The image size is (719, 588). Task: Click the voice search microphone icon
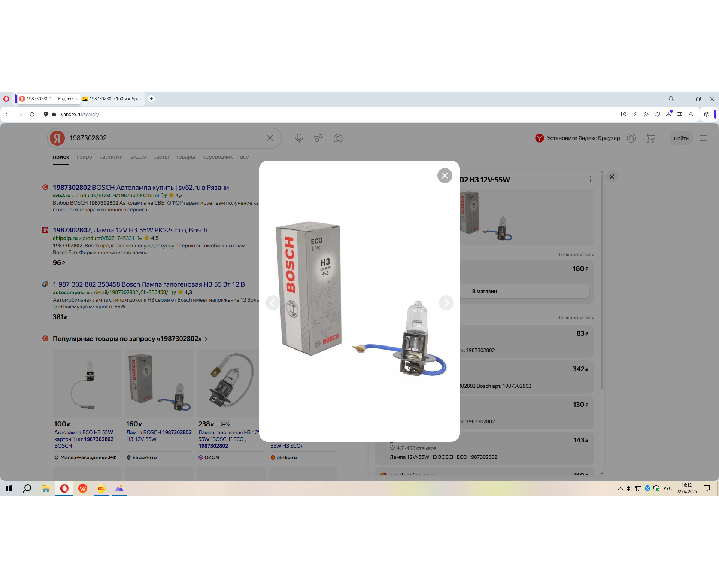[299, 138]
